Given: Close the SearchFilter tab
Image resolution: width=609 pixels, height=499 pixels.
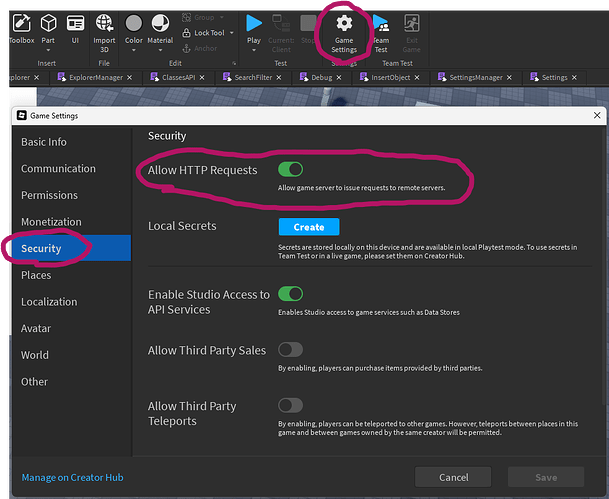Looking at the screenshot, I should [279, 78].
